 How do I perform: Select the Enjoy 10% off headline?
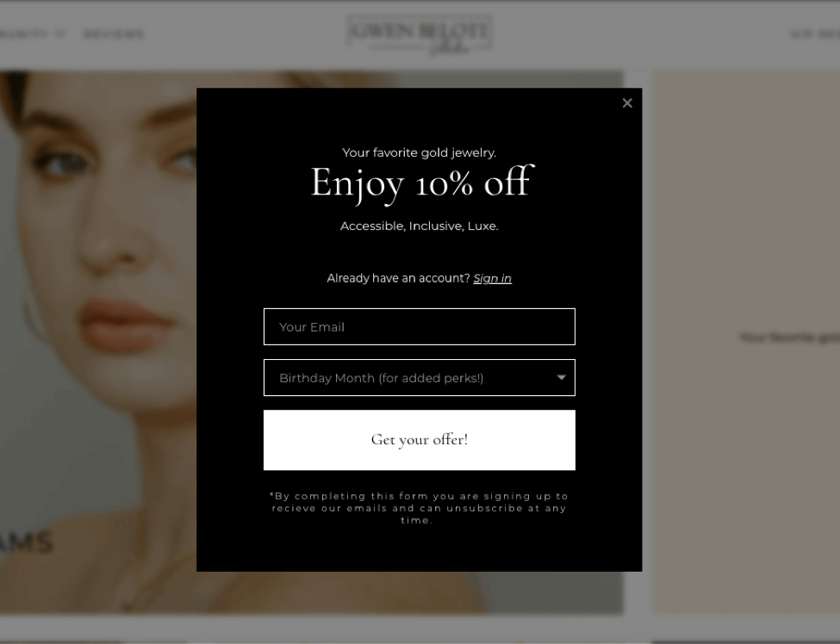(423, 183)
